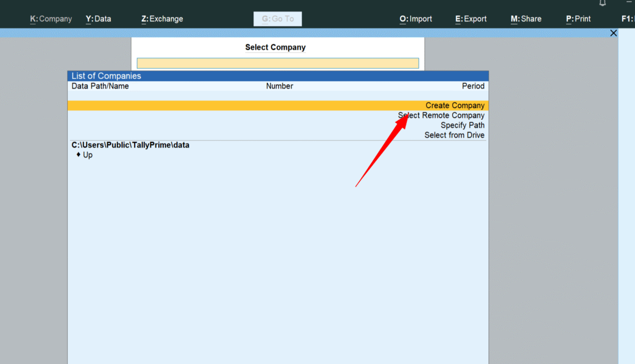Click the G: Go To button
This screenshot has width=635, height=364.
(278, 19)
